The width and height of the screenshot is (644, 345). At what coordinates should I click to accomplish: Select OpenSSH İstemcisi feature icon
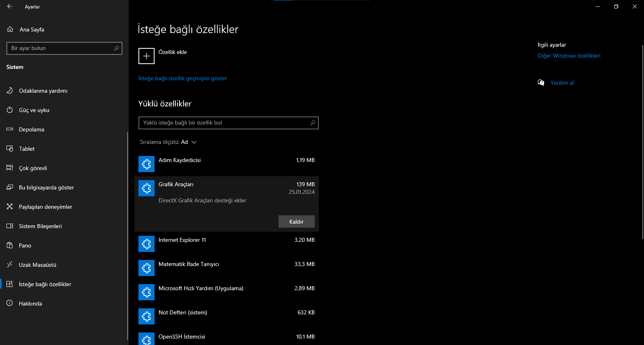coord(147,339)
